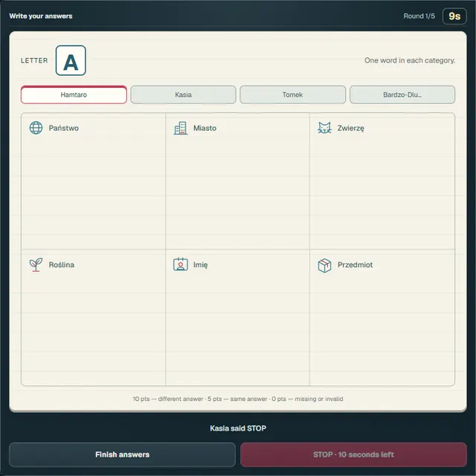
Task: Click the Finish answers button
Action: point(122,454)
